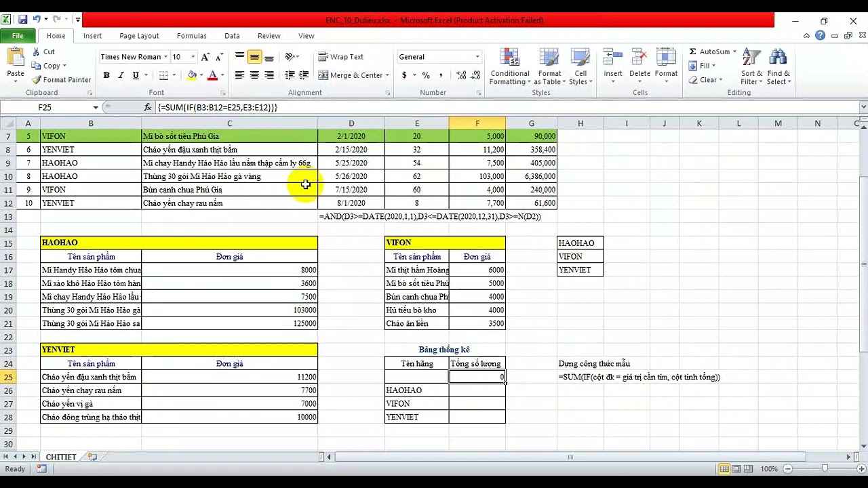This screenshot has height=488, width=868.
Task: Expand the formula bar
Action: click(863, 107)
